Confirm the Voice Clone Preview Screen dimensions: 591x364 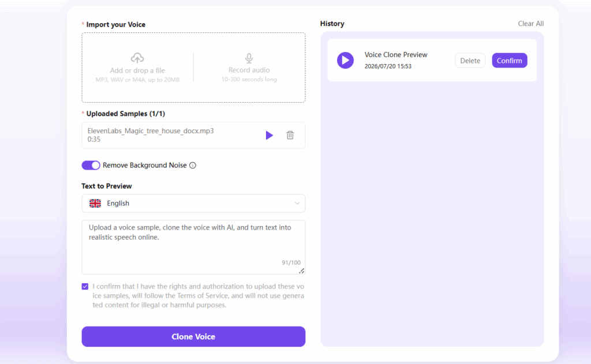point(509,61)
